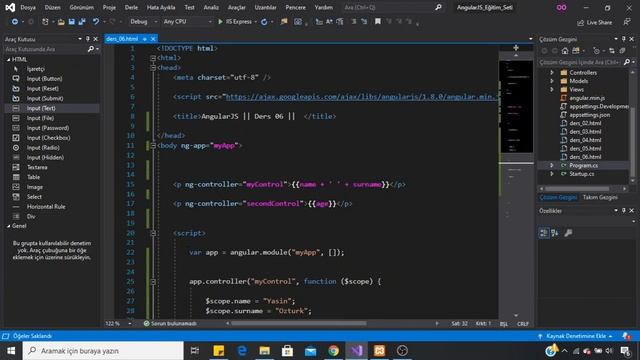
Task: Click the categorized view icon in Özellikler
Action: (544, 233)
